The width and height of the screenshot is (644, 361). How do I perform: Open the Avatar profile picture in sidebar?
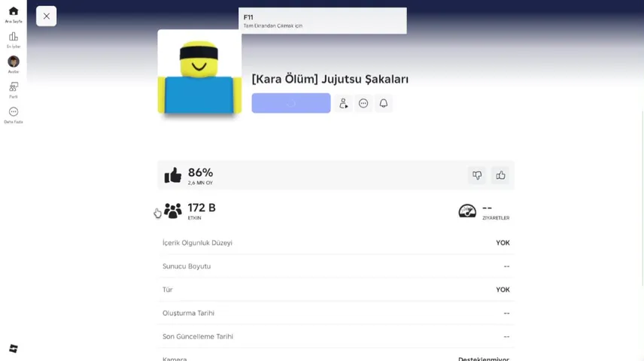coord(13,62)
